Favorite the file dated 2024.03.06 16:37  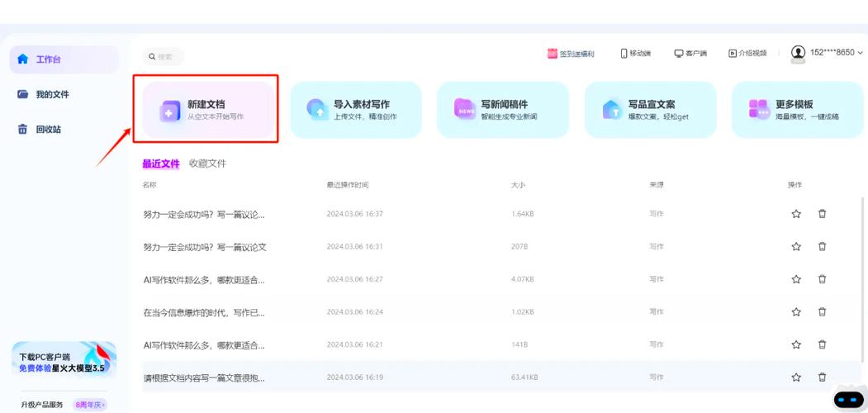pos(796,214)
